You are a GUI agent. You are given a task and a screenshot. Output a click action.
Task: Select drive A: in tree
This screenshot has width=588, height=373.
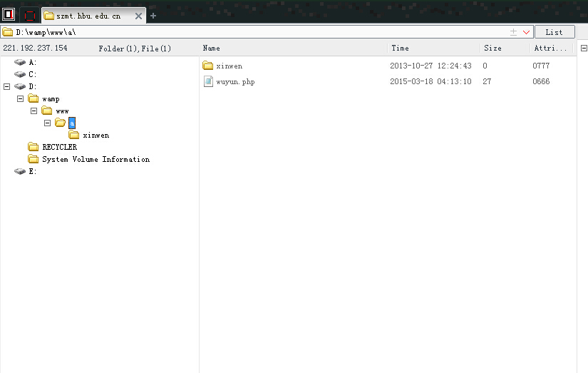pyautogui.click(x=33, y=62)
